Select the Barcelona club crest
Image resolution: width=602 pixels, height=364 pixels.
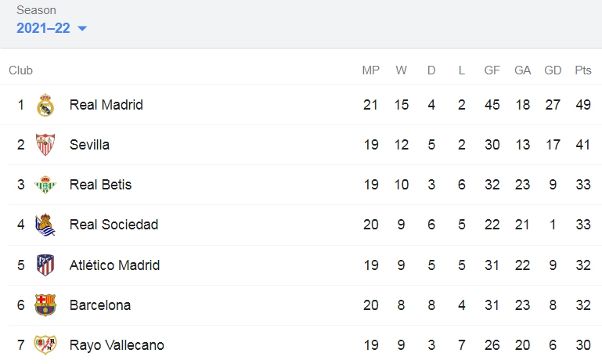(45, 305)
